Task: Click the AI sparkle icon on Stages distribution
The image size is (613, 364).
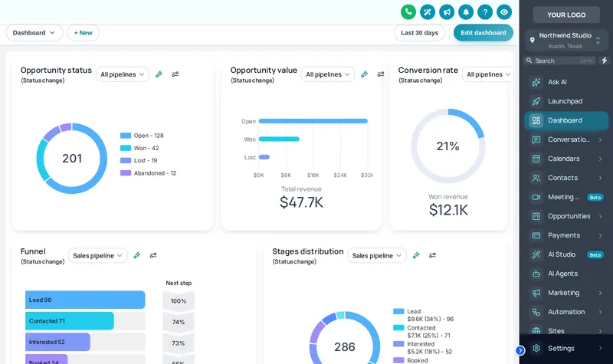Action: click(x=416, y=255)
